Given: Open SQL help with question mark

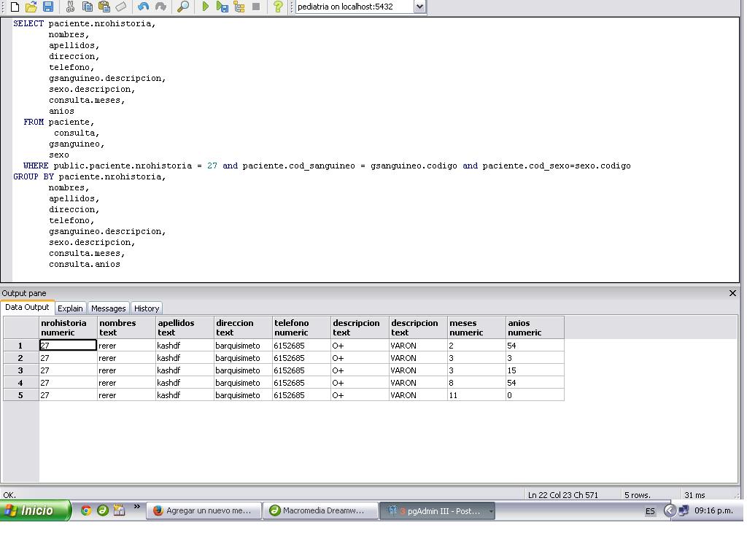Looking at the screenshot, I should [x=278, y=7].
